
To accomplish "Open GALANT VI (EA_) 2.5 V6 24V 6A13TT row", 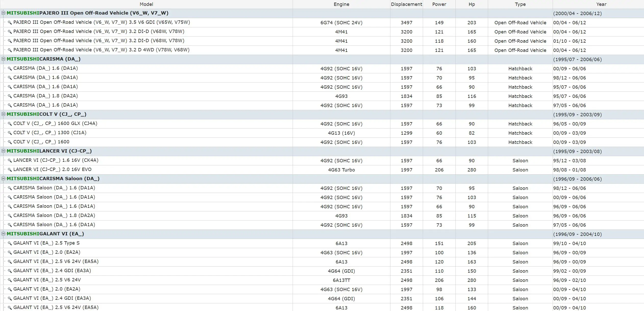I will 47,280.
